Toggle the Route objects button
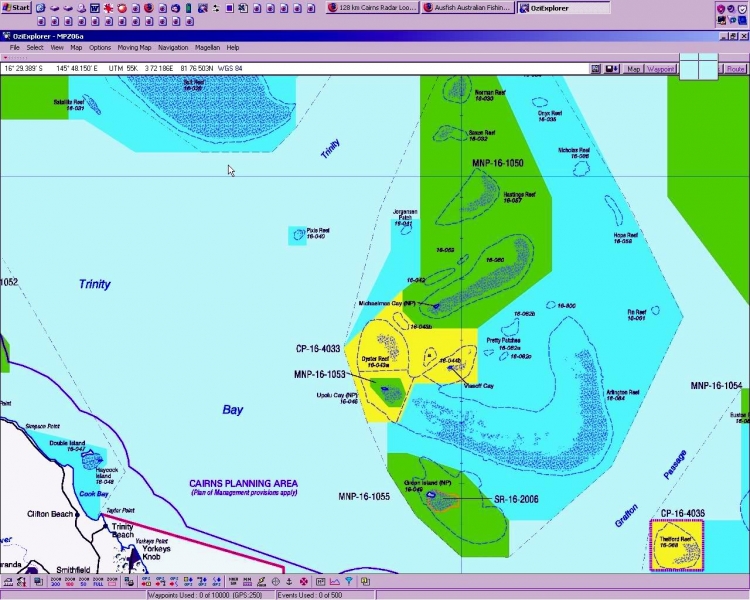This screenshot has width=750, height=600. [735, 69]
